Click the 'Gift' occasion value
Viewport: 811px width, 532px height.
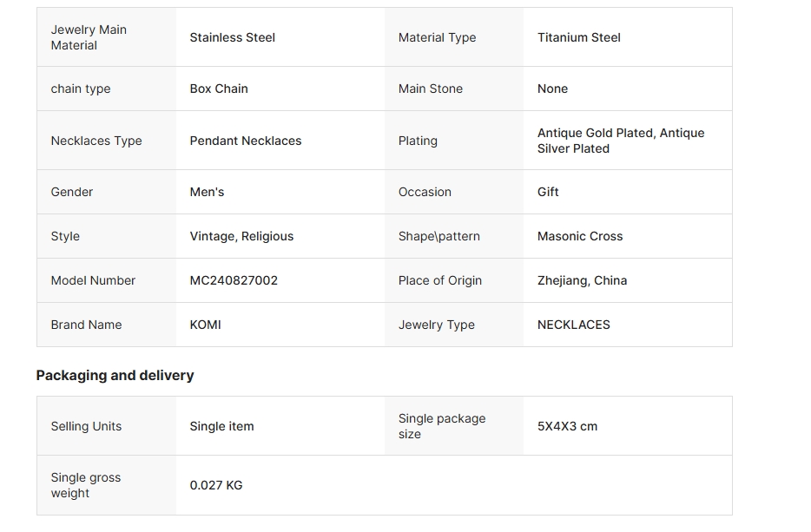(x=548, y=192)
